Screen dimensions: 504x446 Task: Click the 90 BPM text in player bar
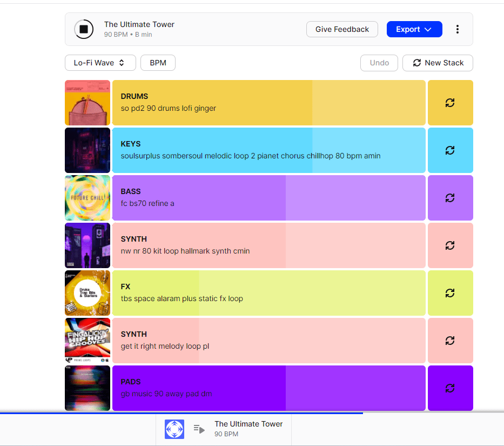click(226, 434)
